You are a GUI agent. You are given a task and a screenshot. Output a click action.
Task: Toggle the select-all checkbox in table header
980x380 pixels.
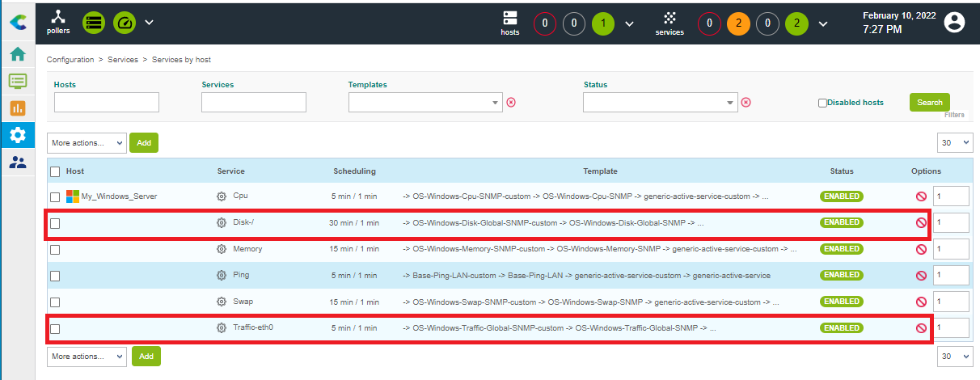(55, 171)
